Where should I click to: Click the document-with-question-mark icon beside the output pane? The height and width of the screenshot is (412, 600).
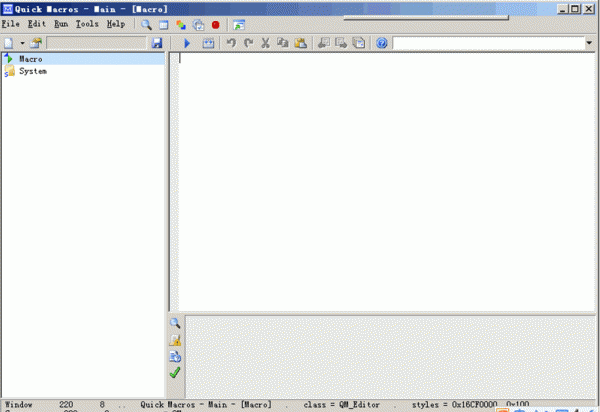coord(175,357)
